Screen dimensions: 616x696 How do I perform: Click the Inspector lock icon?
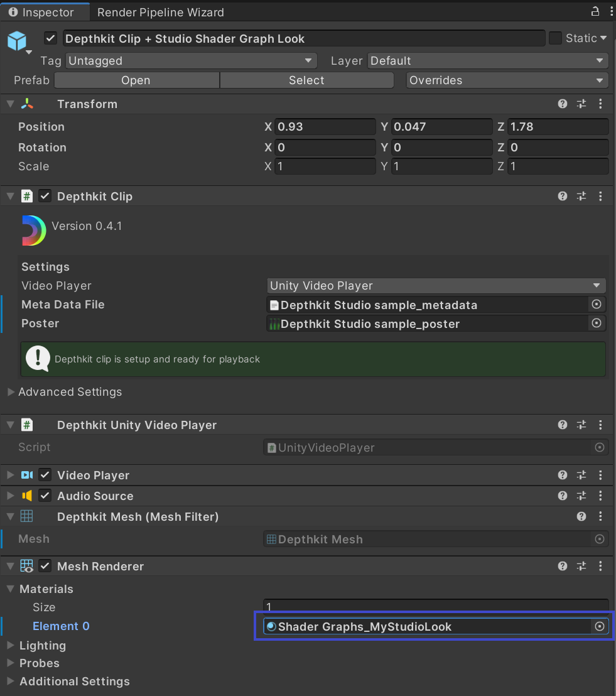tap(595, 11)
